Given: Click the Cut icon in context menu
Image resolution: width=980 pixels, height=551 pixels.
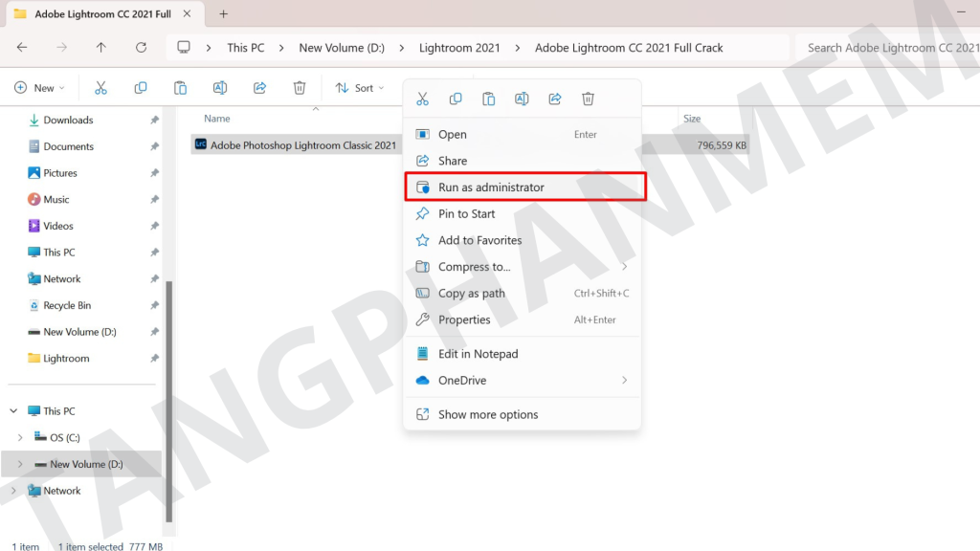Looking at the screenshot, I should [422, 99].
